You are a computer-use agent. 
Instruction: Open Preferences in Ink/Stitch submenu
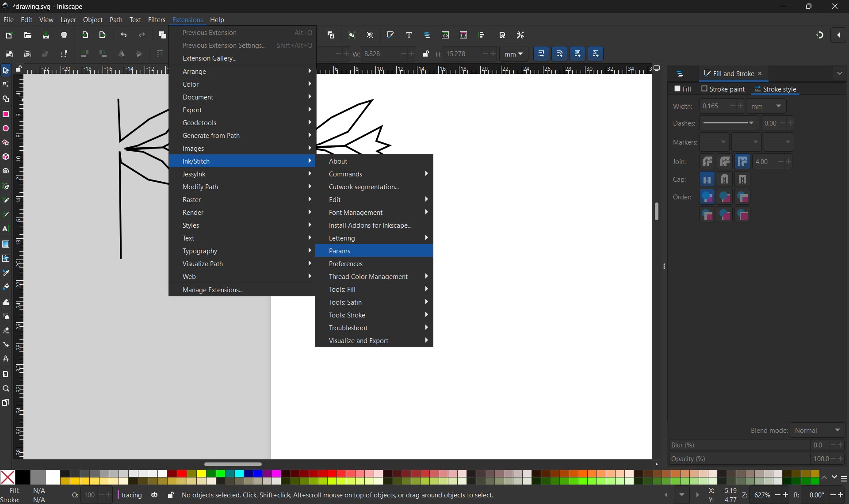click(374, 264)
